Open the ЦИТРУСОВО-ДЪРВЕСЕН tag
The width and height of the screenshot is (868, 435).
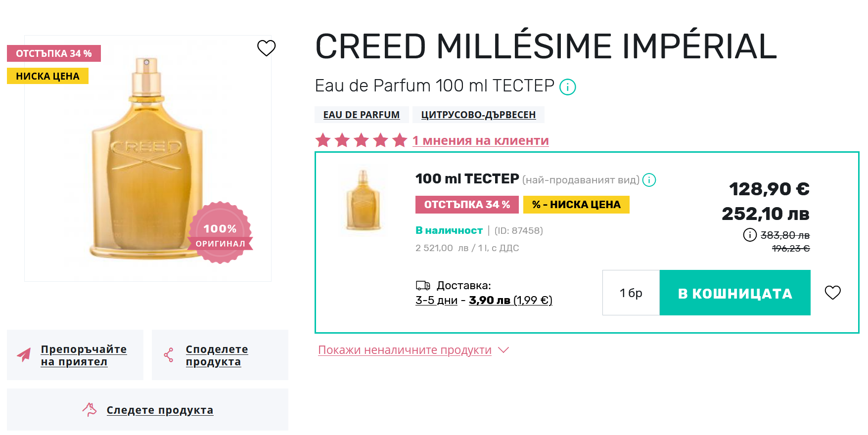tap(478, 115)
